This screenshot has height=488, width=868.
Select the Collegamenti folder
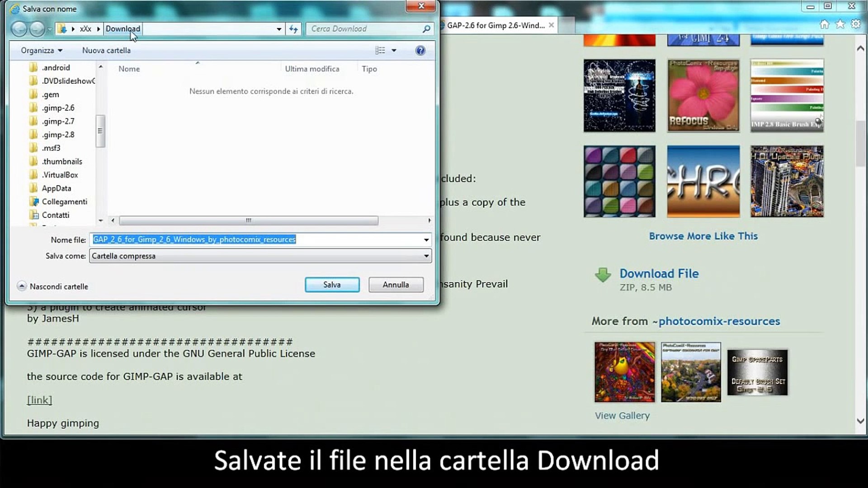[64, 202]
